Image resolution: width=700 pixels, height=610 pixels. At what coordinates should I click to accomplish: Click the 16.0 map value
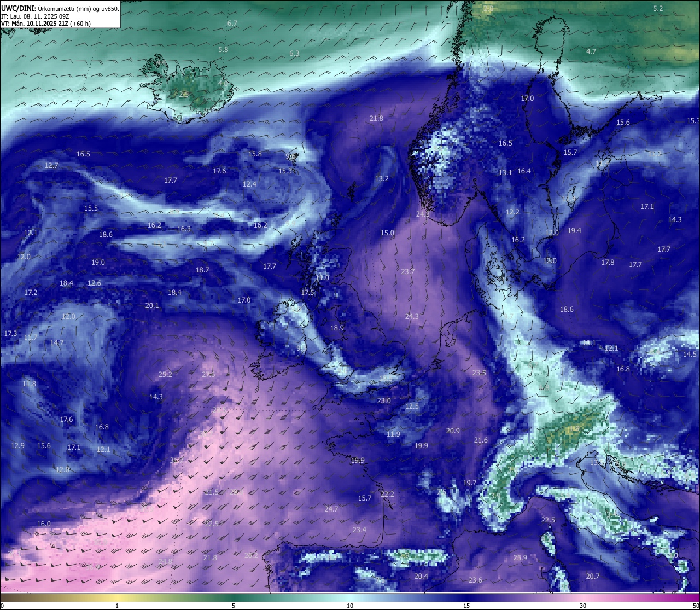click(x=44, y=524)
